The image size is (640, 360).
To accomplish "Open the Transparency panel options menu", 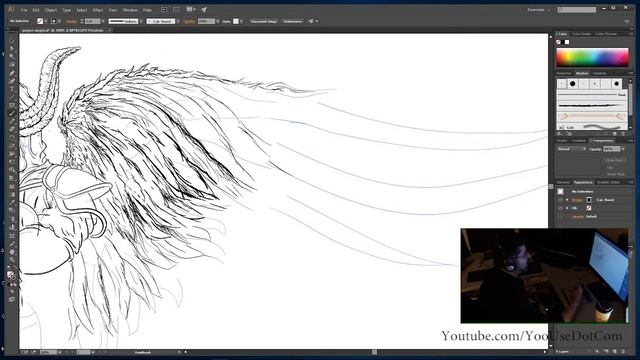I will coord(630,141).
